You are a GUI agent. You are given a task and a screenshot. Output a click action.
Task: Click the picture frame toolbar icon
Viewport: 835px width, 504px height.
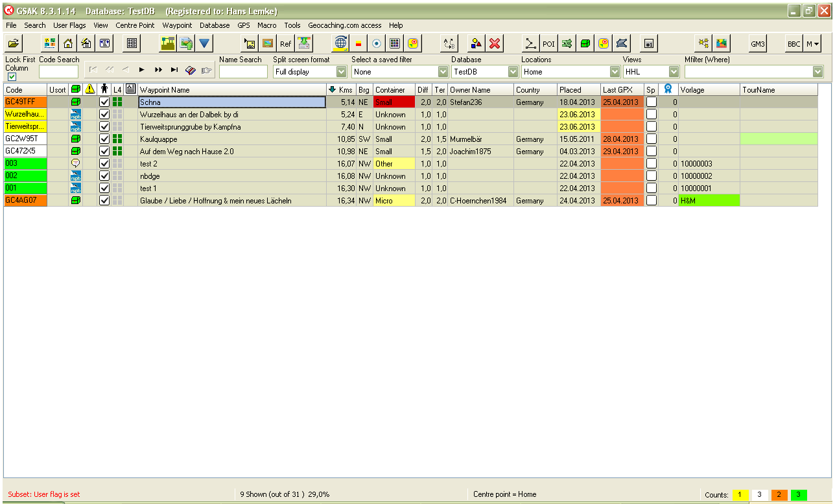click(x=268, y=43)
